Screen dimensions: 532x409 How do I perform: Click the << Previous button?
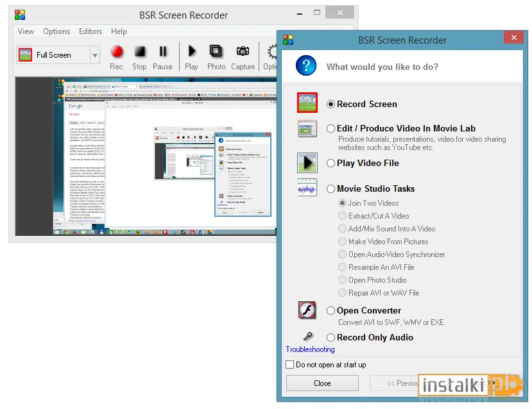coord(395,383)
